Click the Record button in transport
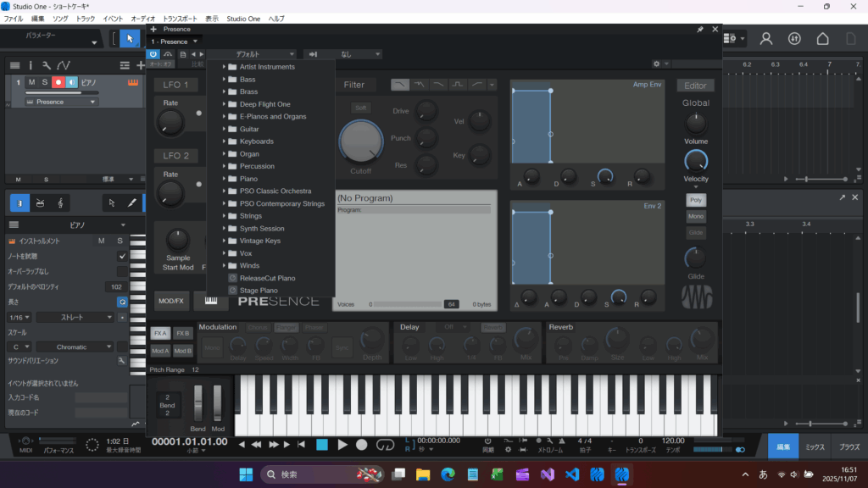Viewport: 868px width, 488px height. 362,444
